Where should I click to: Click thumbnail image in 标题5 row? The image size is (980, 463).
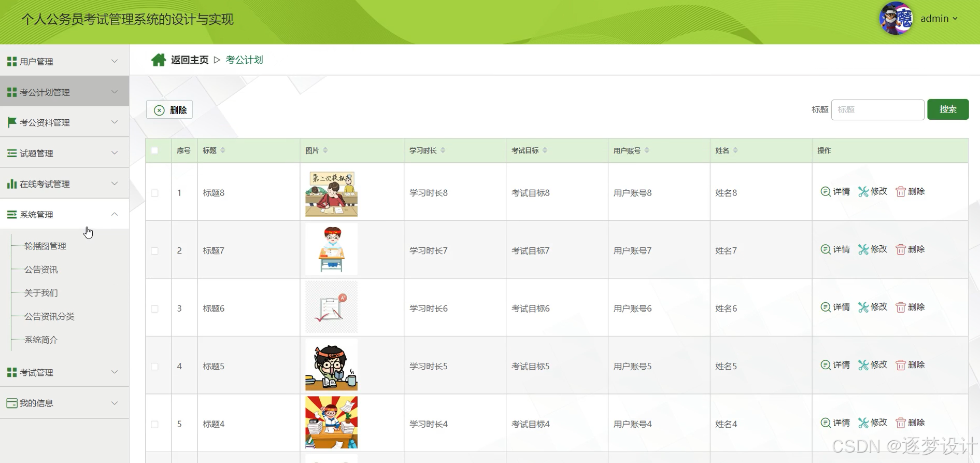click(332, 364)
